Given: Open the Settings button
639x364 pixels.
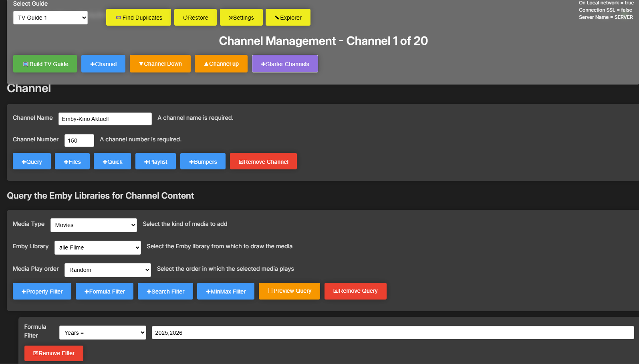Looking at the screenshot, I should (x=241, y=17).
